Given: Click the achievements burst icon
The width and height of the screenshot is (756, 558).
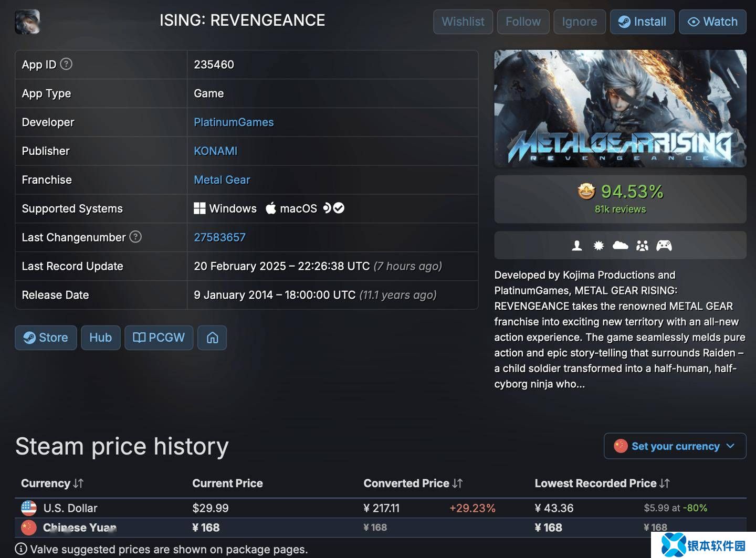Looking at the screenshot, I should (x=597, y=245).
